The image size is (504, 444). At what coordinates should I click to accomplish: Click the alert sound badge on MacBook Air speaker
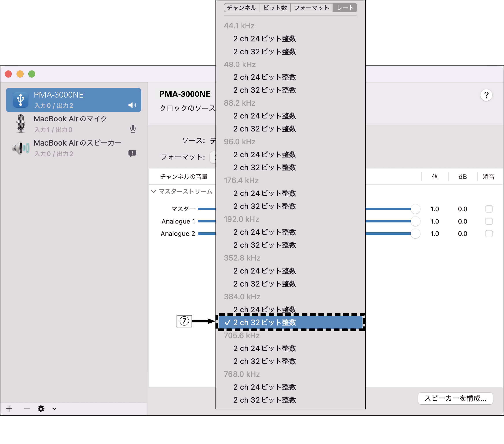click(x=132, y=153)
